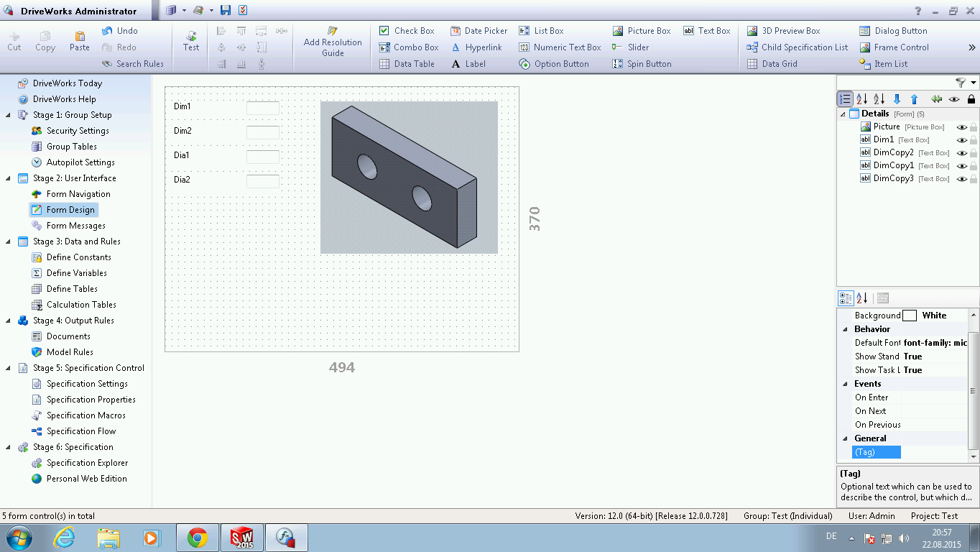980x552 pixels.
Task: Insert a 3D Preview Box control
Action: point(783,31)
